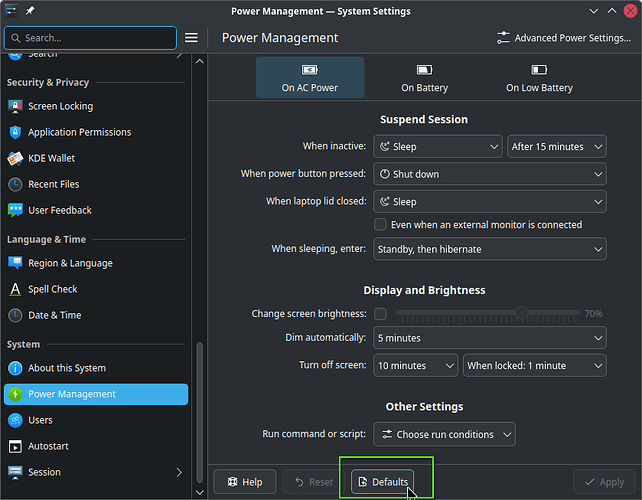Switch to On AC Power tab
The width and height of the screenshot is (642, 500).
click(310, 77)
